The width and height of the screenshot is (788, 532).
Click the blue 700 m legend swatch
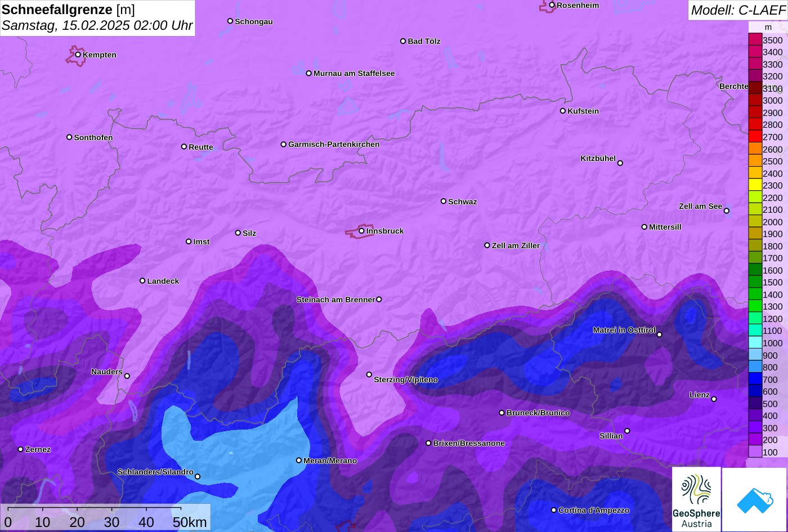click(755, 379)
